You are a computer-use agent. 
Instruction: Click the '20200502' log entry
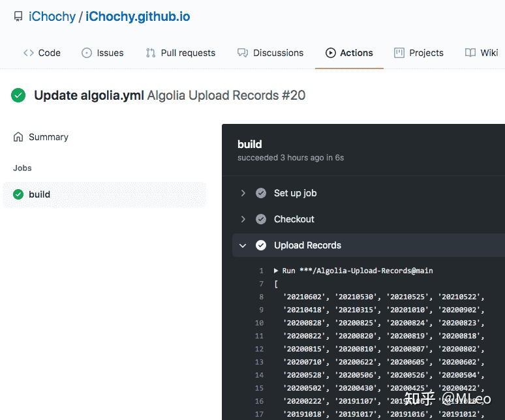coord(304,388)
